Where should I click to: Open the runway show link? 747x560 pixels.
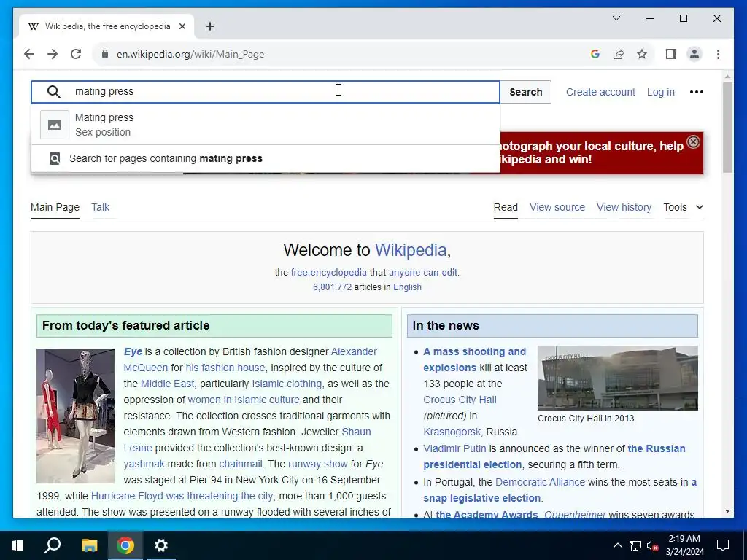(318, 464)
